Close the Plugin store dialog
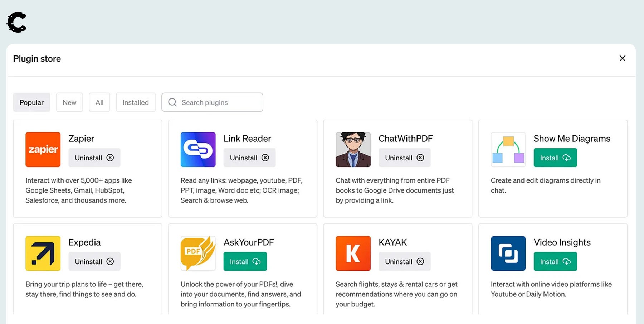Image resolution: width=644 pixels, height=324 pixels. pos(623,58)
